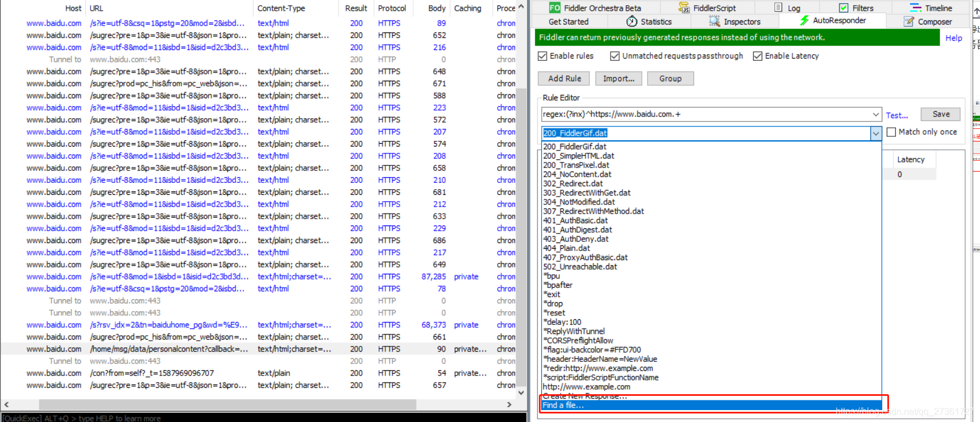Click the Statistics clock icon

[x=632, y=22]
